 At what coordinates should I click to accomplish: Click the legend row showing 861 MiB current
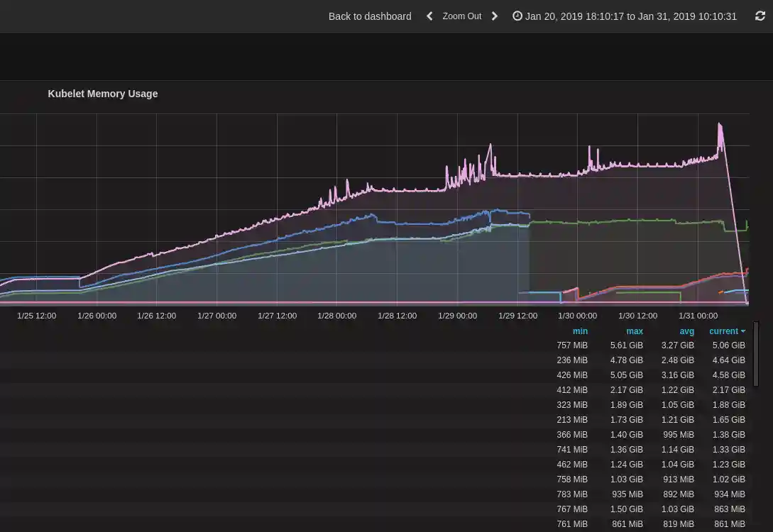(x=728, y=524)
